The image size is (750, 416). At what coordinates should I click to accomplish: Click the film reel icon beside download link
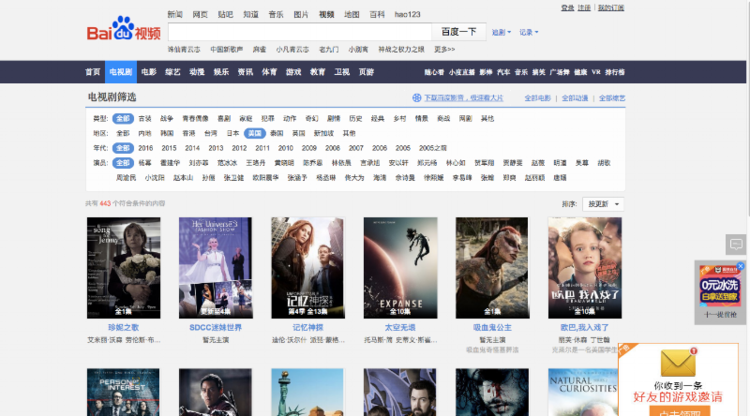point(417,98)
